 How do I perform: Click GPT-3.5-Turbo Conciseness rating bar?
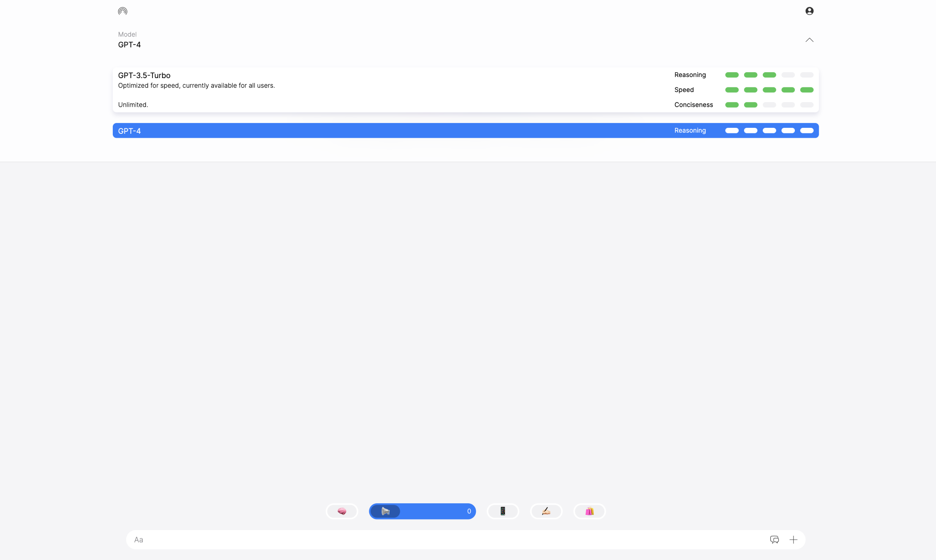(x=769, y=105)
